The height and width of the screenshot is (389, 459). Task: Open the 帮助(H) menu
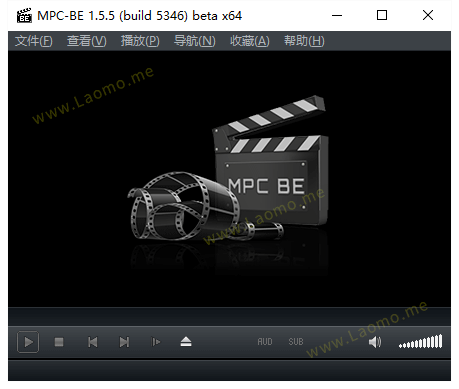tap(304, 41)
